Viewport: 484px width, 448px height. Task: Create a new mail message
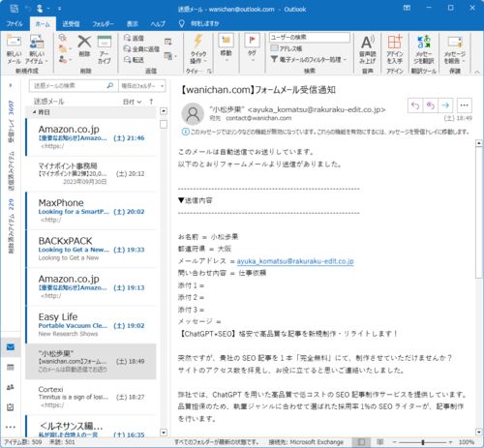click(x=14, y=49)
